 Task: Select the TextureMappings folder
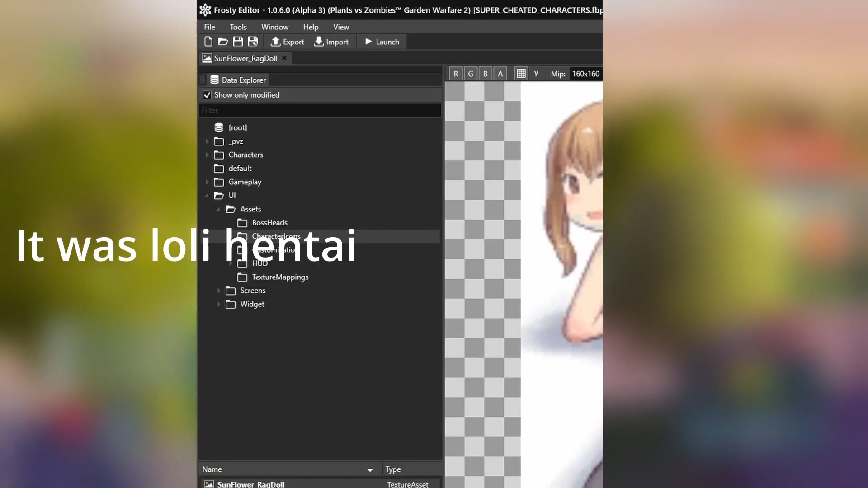point(280,277)
